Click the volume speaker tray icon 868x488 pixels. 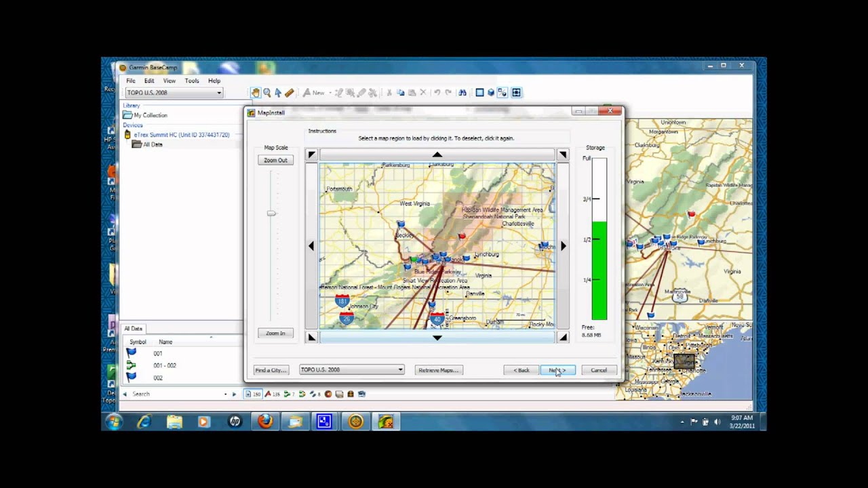click(717, 422)
